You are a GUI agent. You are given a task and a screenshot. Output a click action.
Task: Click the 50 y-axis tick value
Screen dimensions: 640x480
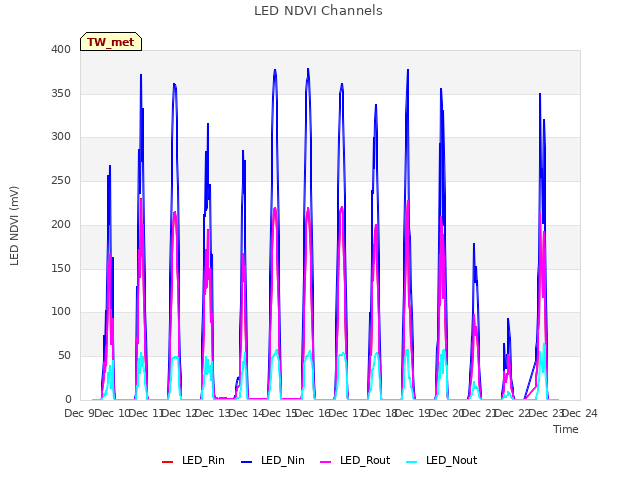(x=64, y=356)
